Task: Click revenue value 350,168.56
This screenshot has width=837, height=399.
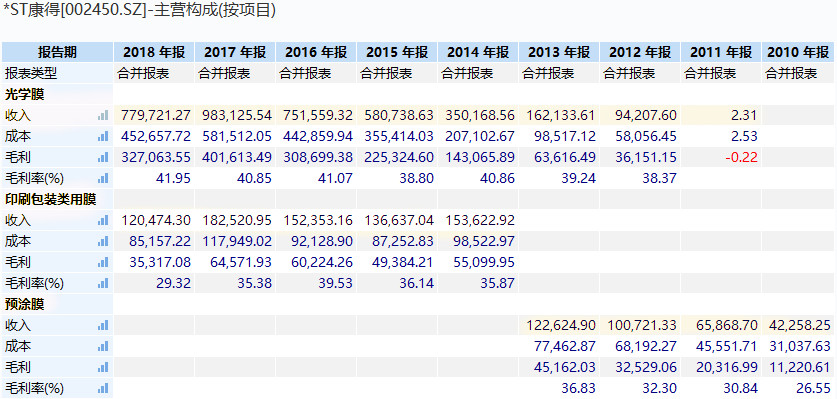Action: [480, 115]
